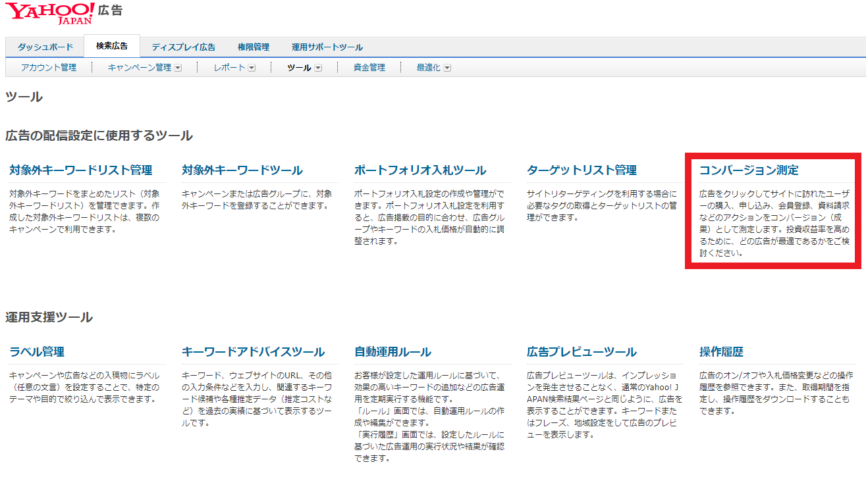
Task: Open the 対象外キーワードツール link
Action: coord(242,170)
